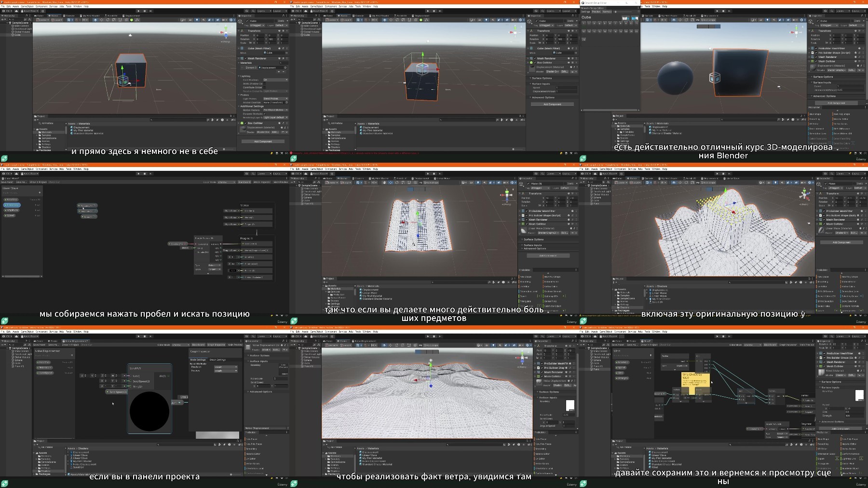Click the Step button in the 'не в себе' frame
Screen dimensions: 868x488
click(150, 11)
